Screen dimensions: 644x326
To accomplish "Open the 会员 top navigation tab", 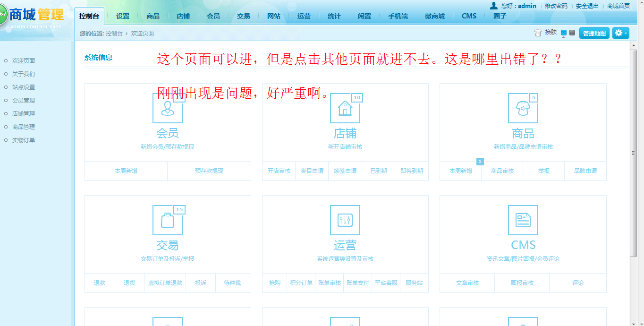I will 213,16.
